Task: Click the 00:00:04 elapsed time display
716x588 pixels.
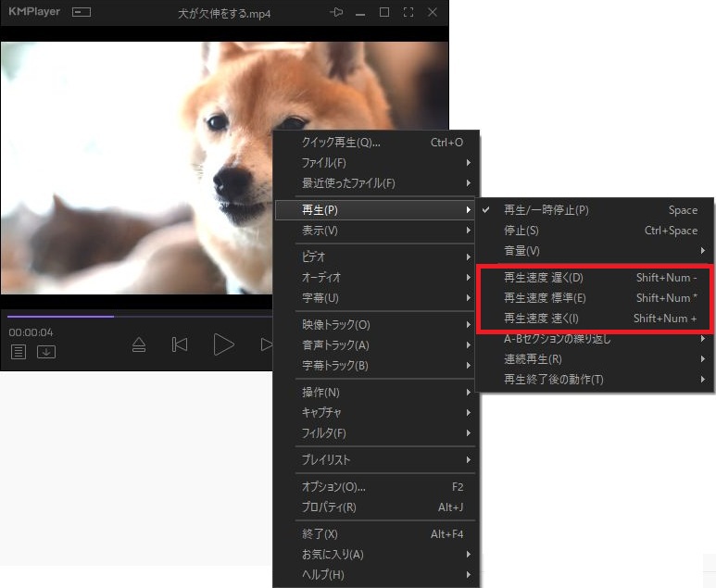Action: tap(31, 332)
